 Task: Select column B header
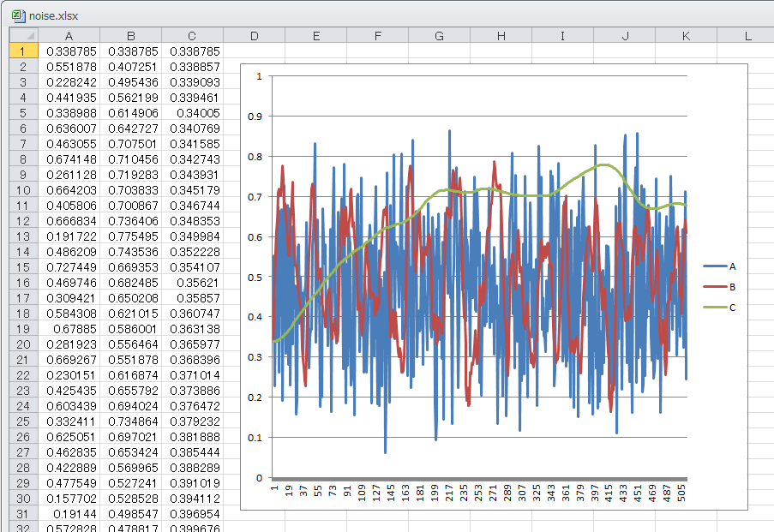(130, 35)
